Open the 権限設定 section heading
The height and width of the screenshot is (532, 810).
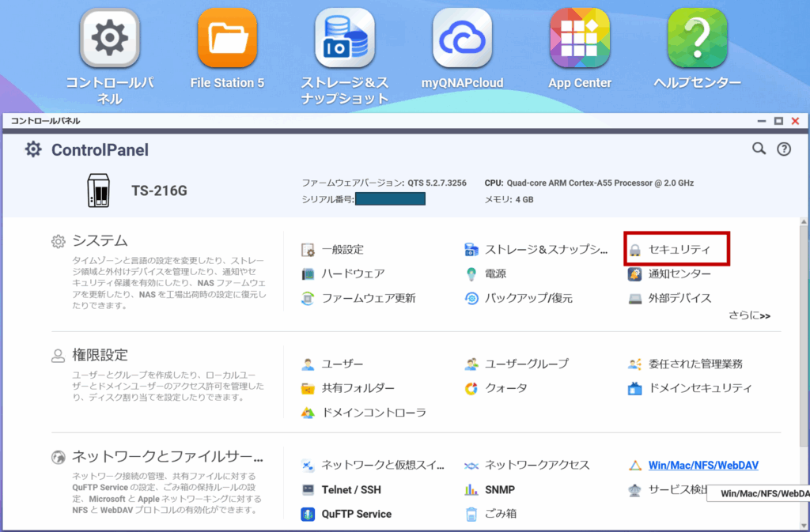tap(100, 355)
